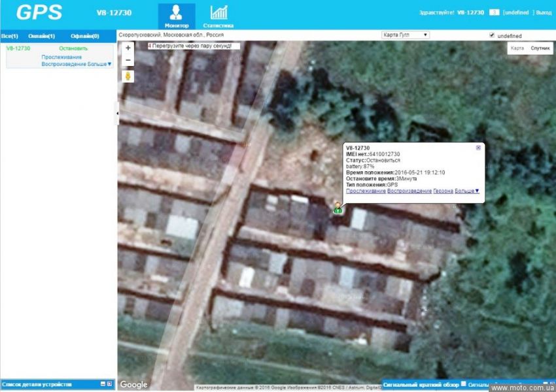Click the Геозона link in popup
The width and height of the screenshot is (556, 392).
pos(443,191)
